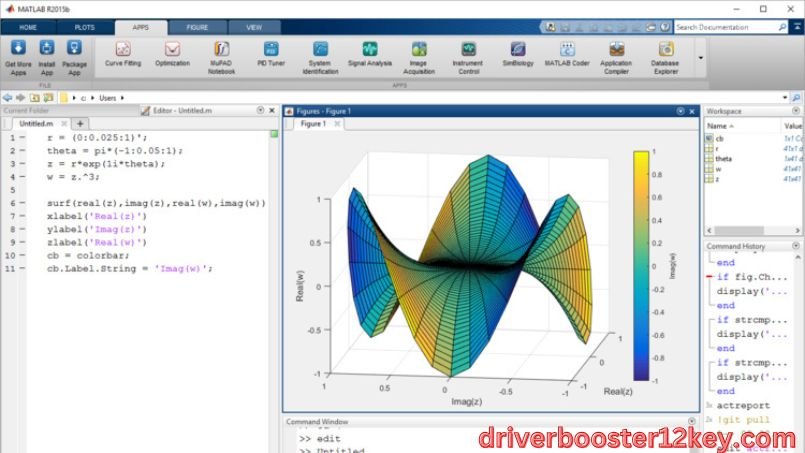Open Workspace panel actions menu
The height and width of the screenshot is (453, 805).
(x=796, y=111)
